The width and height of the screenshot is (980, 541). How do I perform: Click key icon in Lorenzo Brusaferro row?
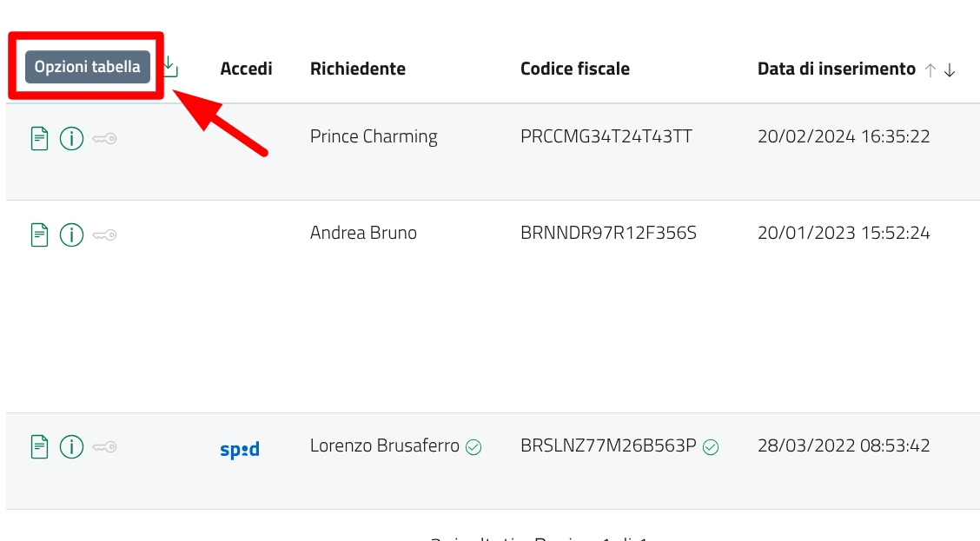(104, 446)
